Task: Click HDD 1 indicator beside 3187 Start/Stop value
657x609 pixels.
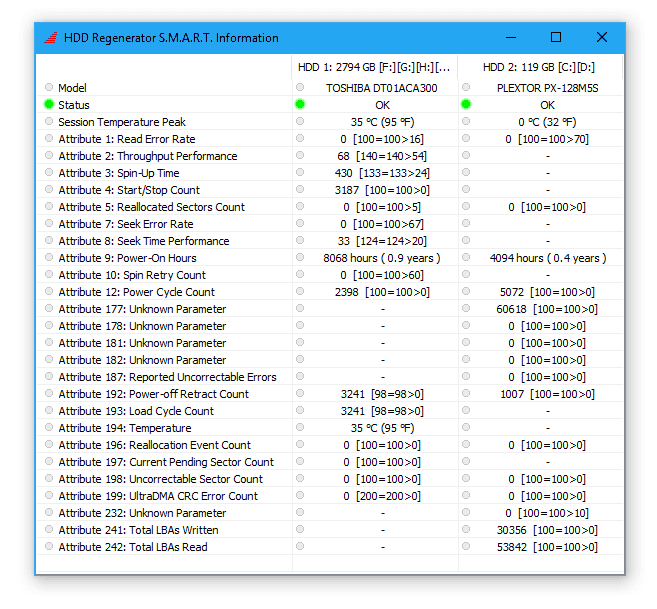Action: point(300,189)
